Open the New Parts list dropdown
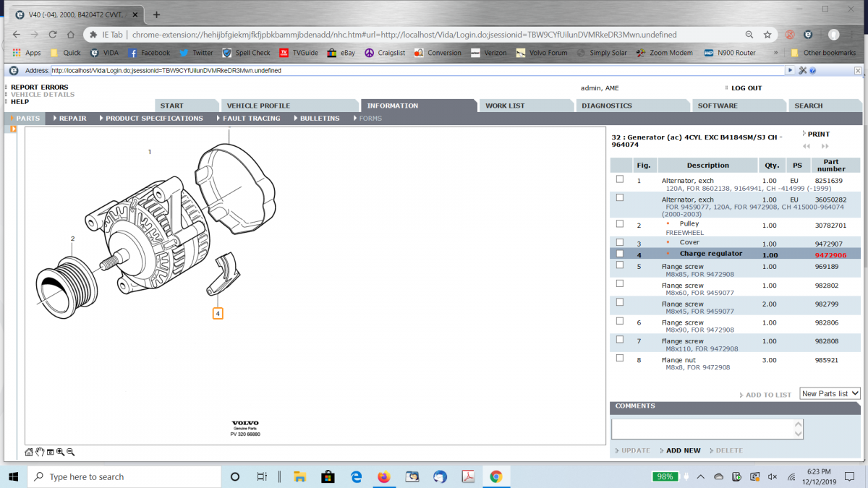This screenshot has height=488, width=868. 830,393
